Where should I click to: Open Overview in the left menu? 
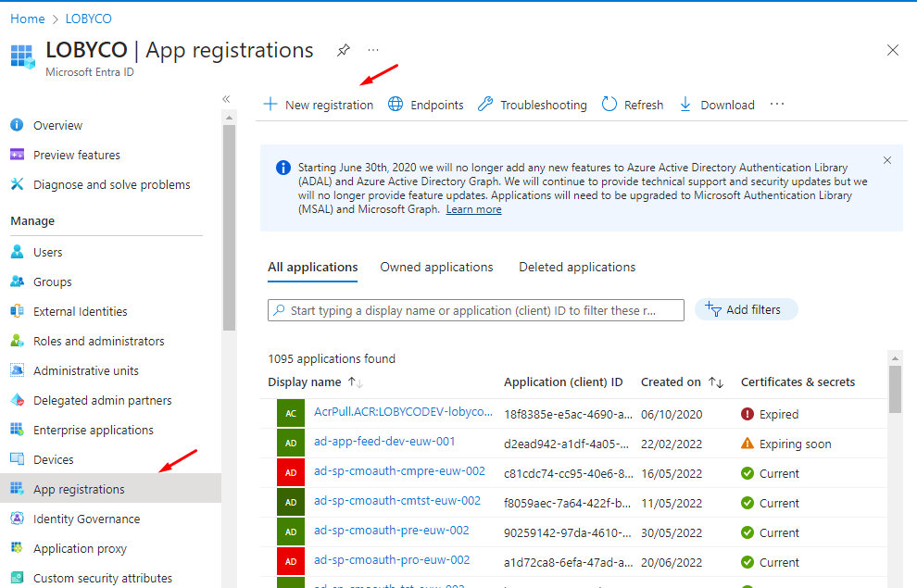[58, 125]
